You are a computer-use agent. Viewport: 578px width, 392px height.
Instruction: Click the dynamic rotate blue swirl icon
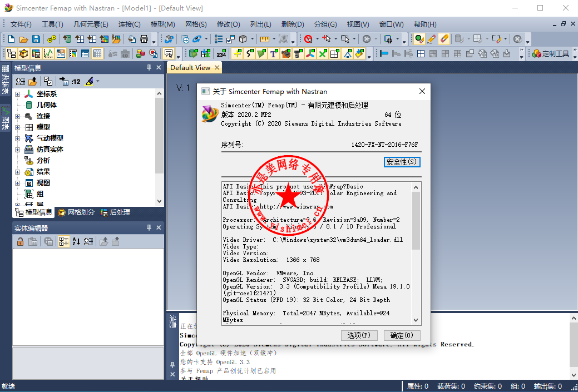tap(197, 39)
